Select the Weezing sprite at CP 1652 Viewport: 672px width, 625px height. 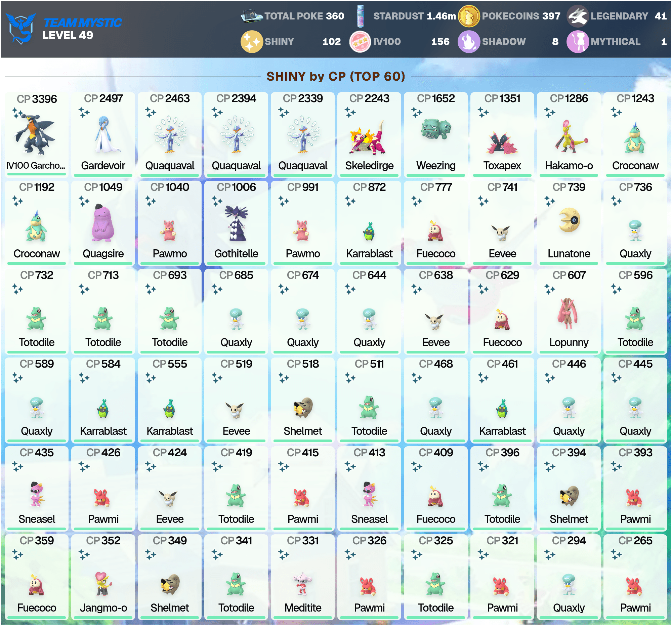click(x=436, y=129)
